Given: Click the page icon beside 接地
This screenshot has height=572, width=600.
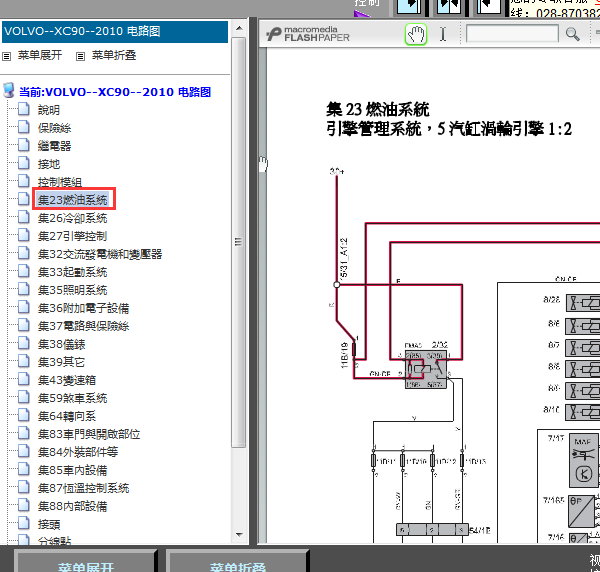Looking at the screenshot, I should pyautogui.click(x=24, y=163).
